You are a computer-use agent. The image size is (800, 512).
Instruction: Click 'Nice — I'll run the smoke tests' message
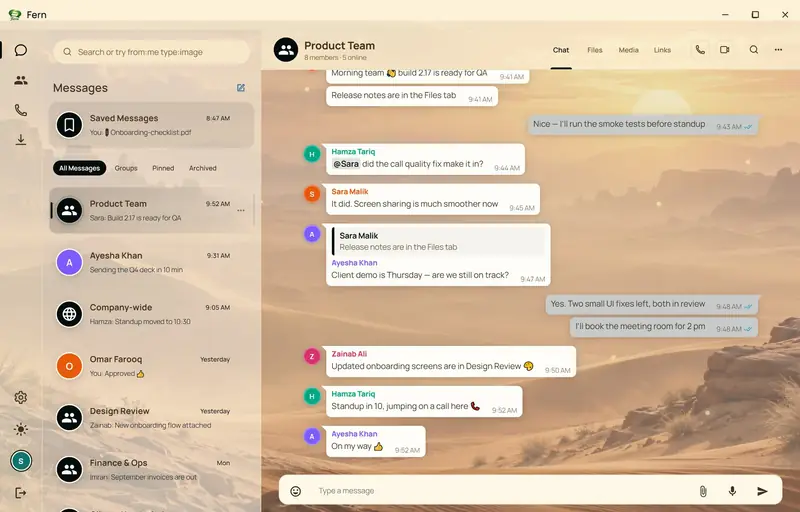(x=643, y=124)
